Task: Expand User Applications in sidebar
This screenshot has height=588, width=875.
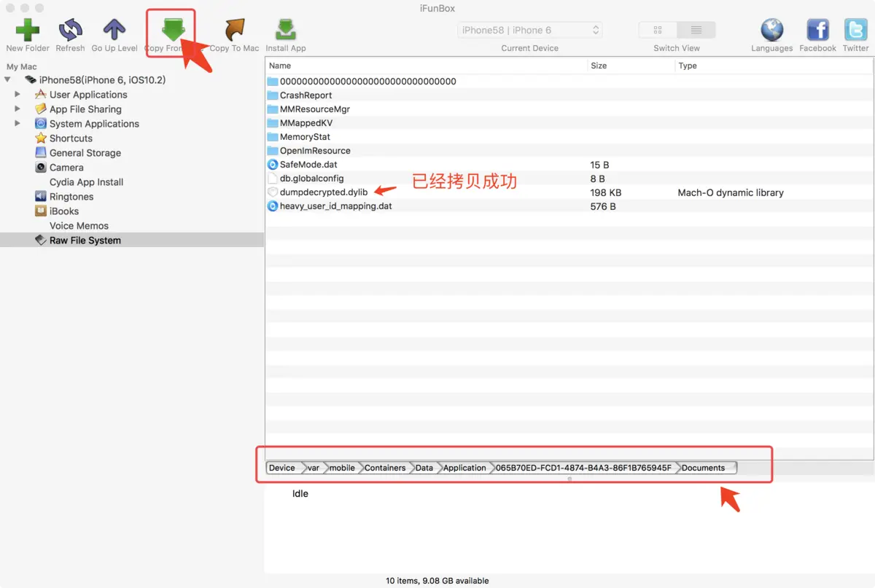Action: click(x=17, y=94)
